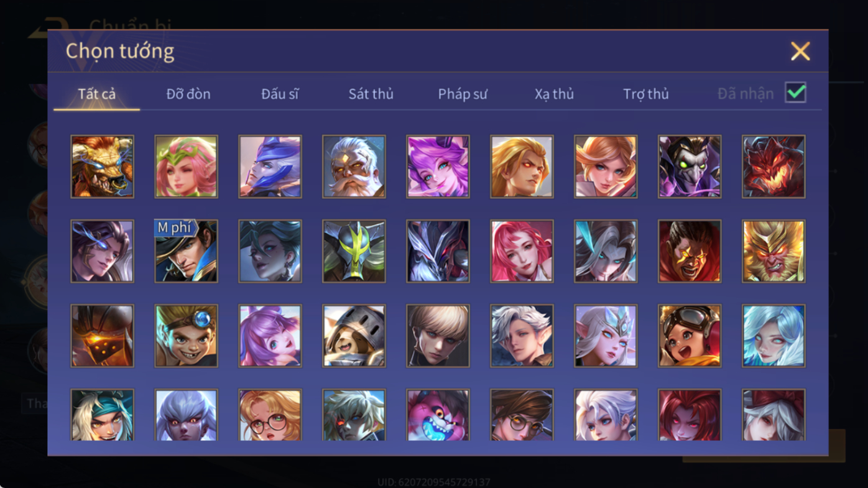Pick the green-masked armored knight hero
The image size is (868, 488).
tap(354, 251)
